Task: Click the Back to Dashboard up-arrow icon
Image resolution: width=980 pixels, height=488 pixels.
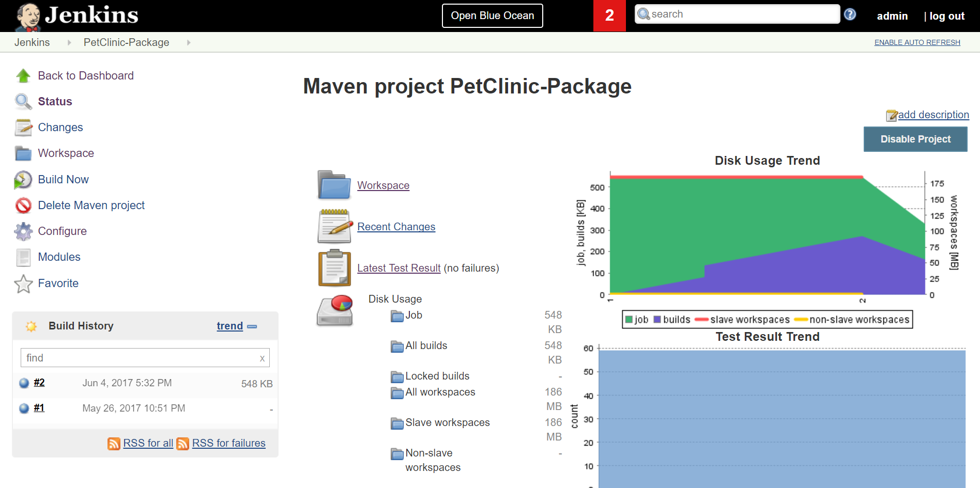Action: (x=23, y=76)
